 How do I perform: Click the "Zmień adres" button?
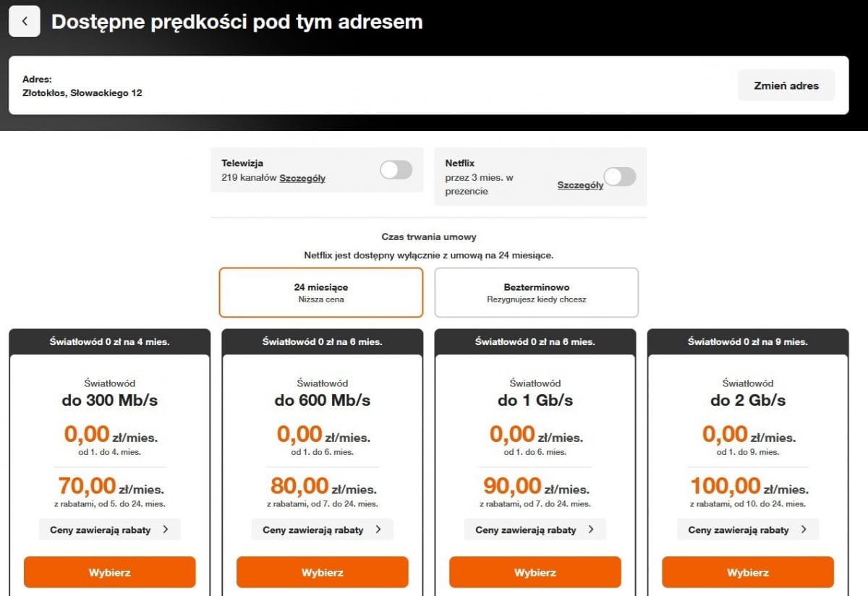(x=786, y=85)
